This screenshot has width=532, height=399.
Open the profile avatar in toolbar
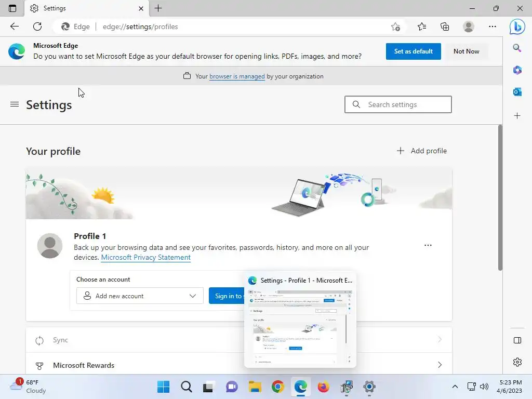pyautogui.click(x=469, y=26)
